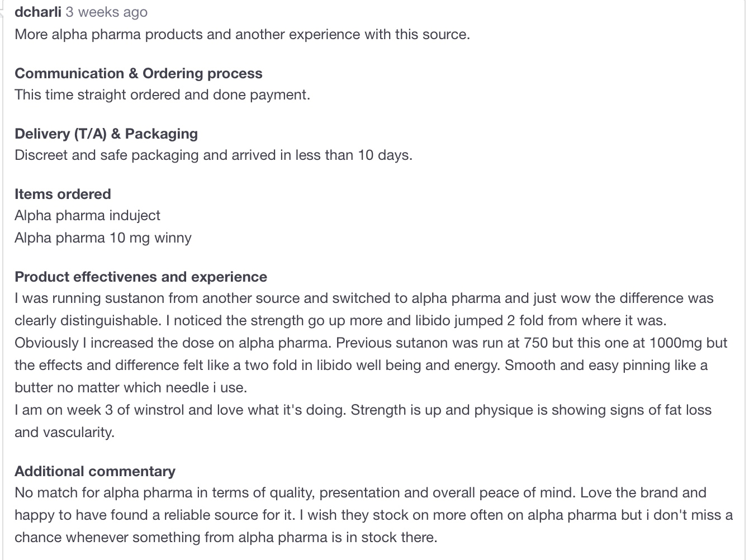
Task: Click the "Alpha pharma 10 mg winny" item line
Action: pyautogui.click(x=103, y=238)
